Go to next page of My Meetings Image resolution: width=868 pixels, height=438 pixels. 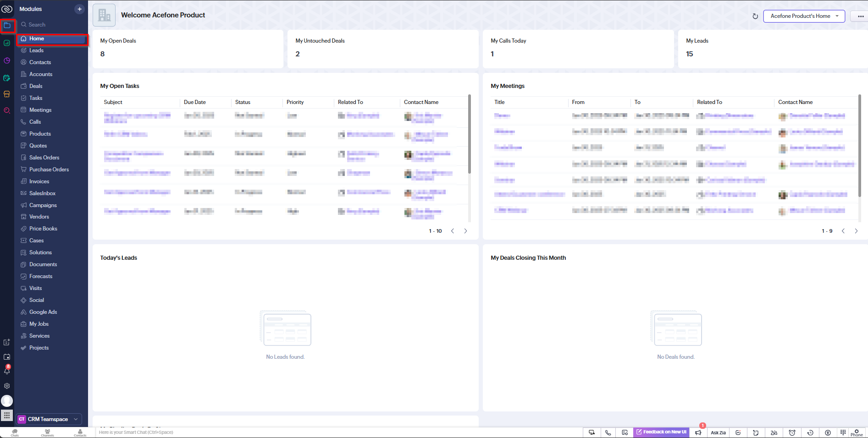coord(856,231)
